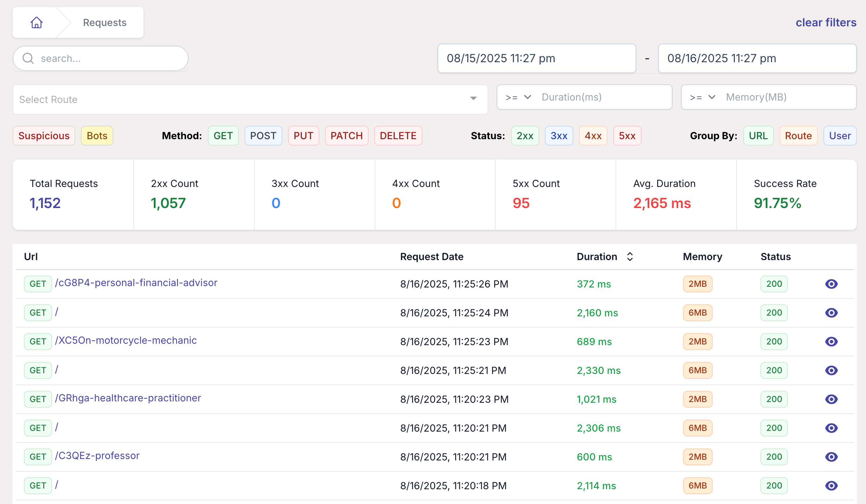Filter by PATCH method

[347, 136]
